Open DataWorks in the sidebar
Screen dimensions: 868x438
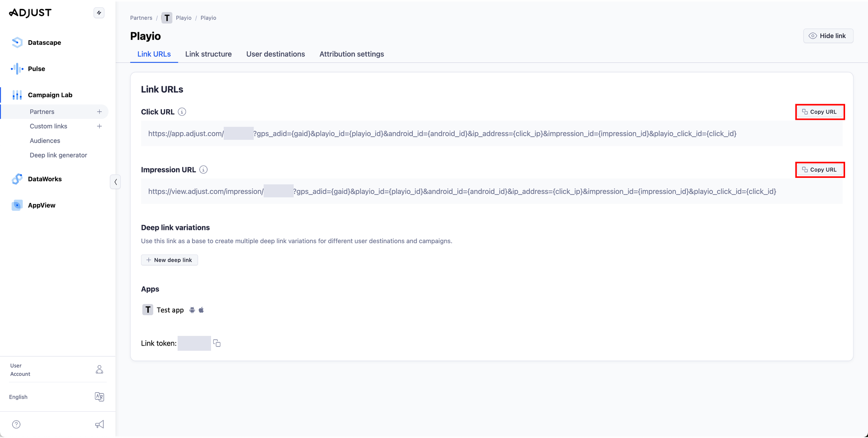[45, 179]
